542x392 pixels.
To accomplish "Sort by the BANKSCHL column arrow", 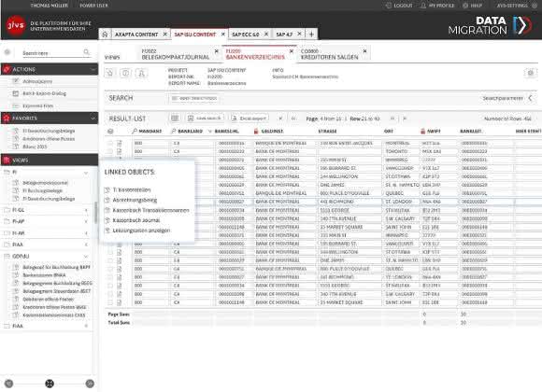I will (209, 132).
